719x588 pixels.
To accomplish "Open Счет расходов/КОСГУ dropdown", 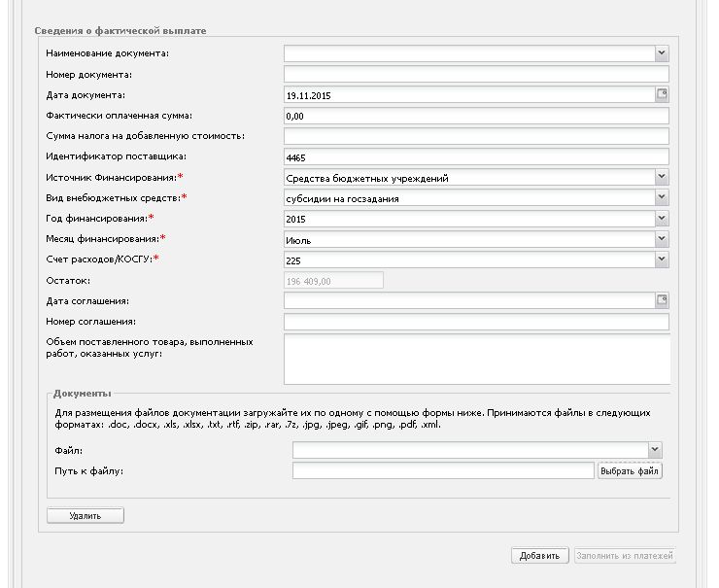I will [x=662, y=259].
